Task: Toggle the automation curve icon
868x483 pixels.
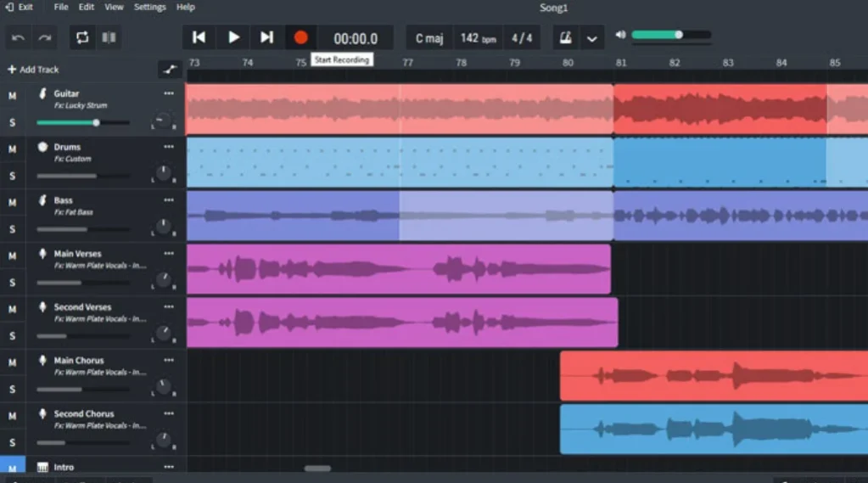Action: coord(170,70)
